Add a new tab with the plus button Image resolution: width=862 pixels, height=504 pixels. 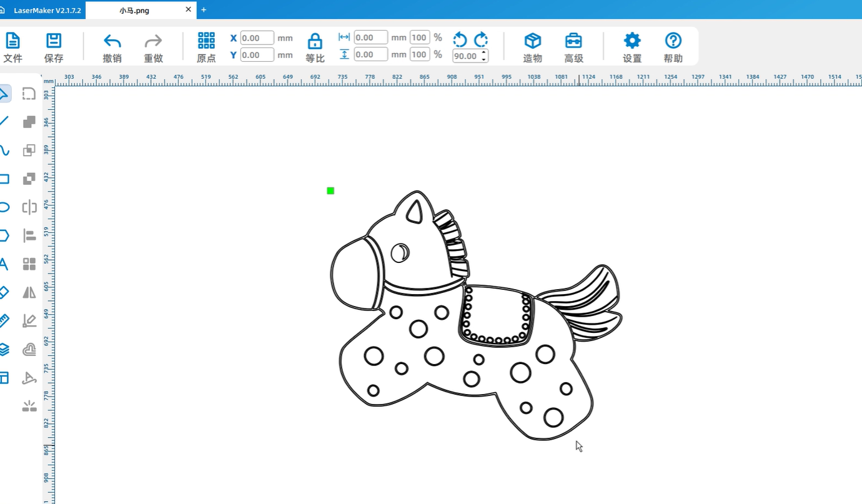(204, 10)
